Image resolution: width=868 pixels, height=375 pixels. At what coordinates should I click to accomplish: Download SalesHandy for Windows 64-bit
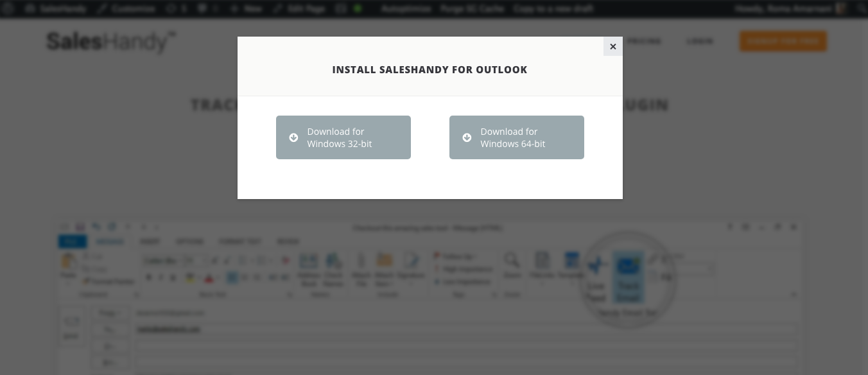point(517,137)
